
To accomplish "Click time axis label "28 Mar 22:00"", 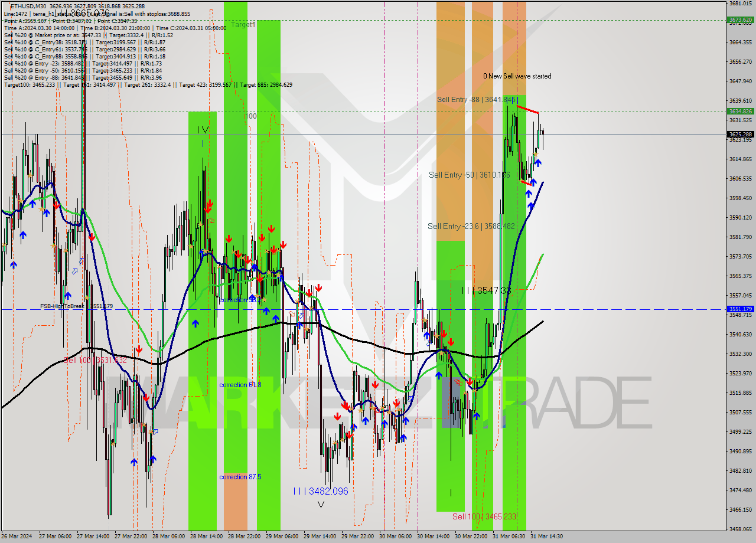I will point(244,537).
